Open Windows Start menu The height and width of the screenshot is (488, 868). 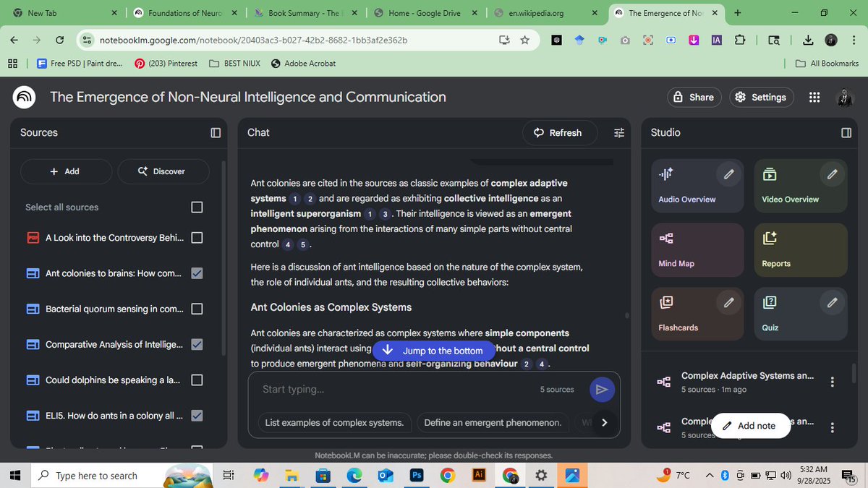[14, 475]
